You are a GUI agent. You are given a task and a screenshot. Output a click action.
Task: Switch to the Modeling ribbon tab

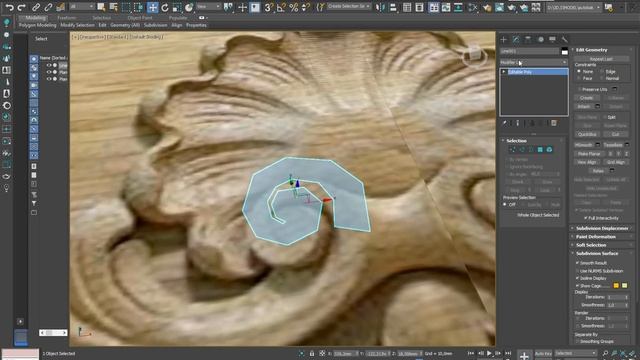[35, 18]
